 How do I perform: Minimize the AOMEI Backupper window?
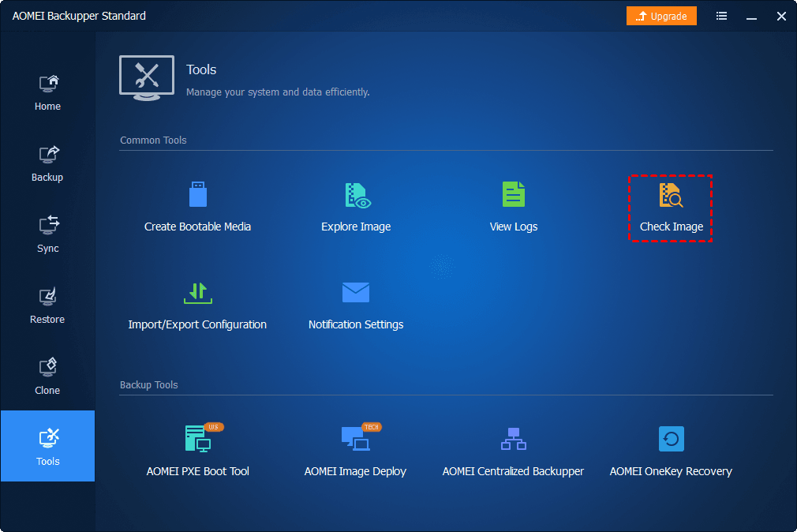[x=751, y=17]
